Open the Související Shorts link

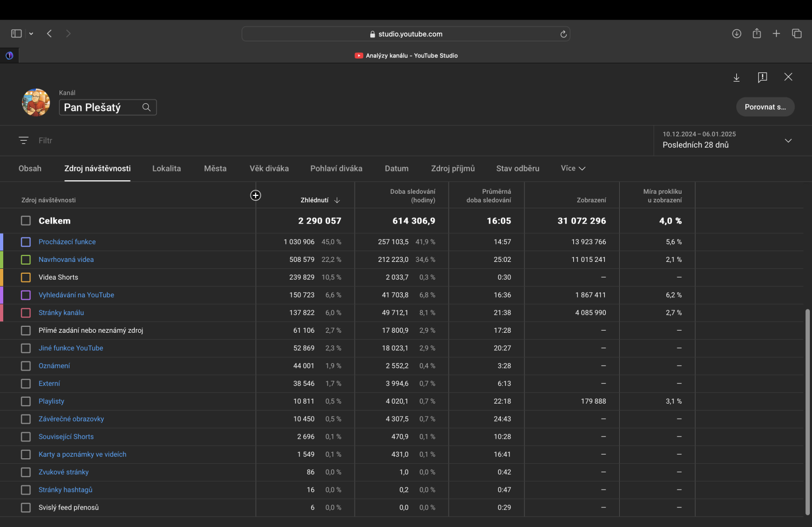coord(66,437)
